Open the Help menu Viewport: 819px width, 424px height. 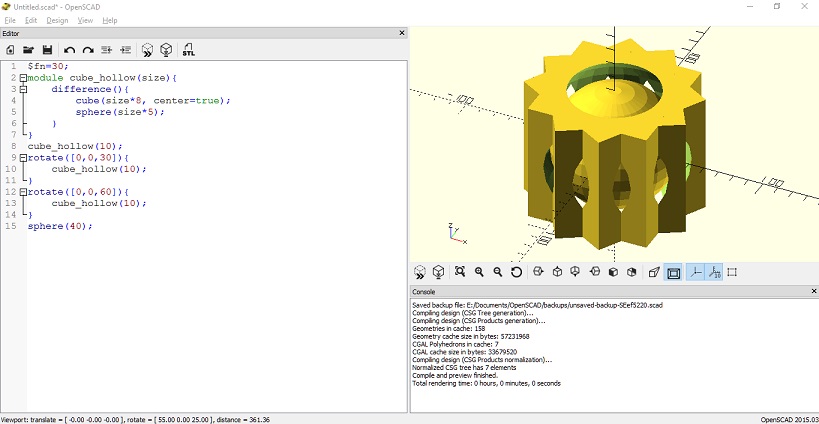coord(110,20)
